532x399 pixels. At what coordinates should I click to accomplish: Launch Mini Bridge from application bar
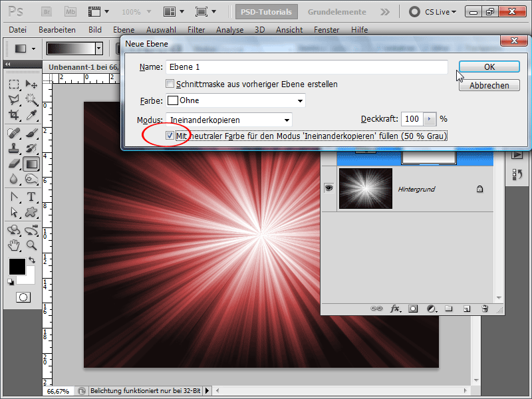(x=70, y=12)
